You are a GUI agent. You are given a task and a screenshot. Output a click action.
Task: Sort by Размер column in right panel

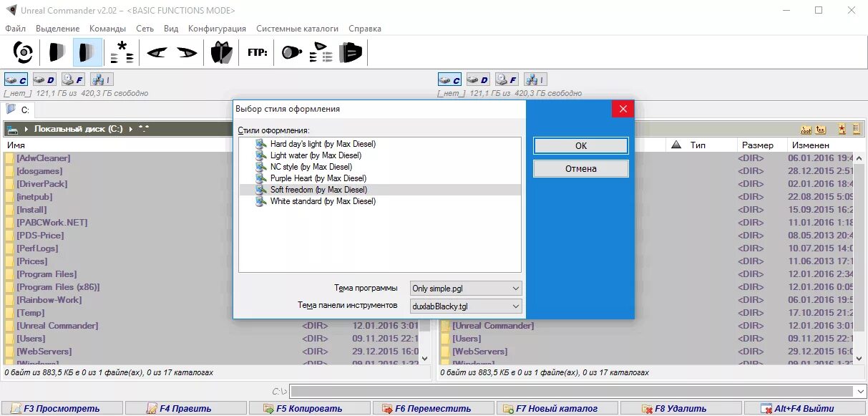pos(757,145)
